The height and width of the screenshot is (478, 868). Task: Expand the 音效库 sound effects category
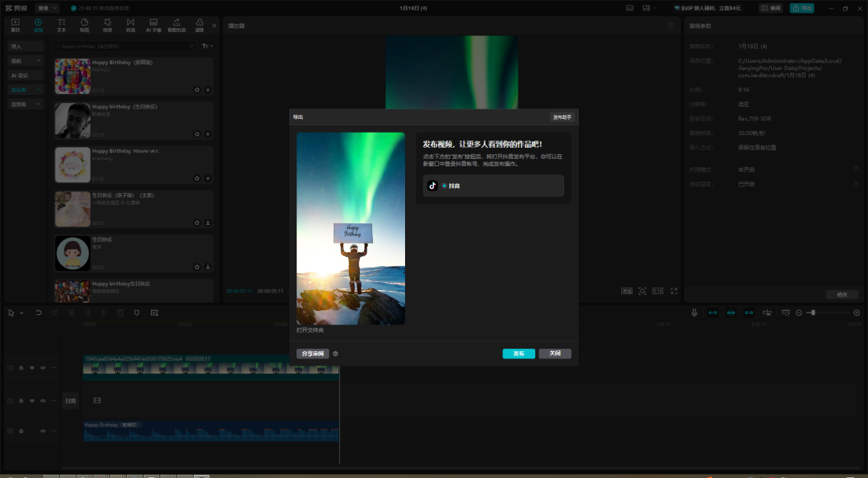pos(26,104)
